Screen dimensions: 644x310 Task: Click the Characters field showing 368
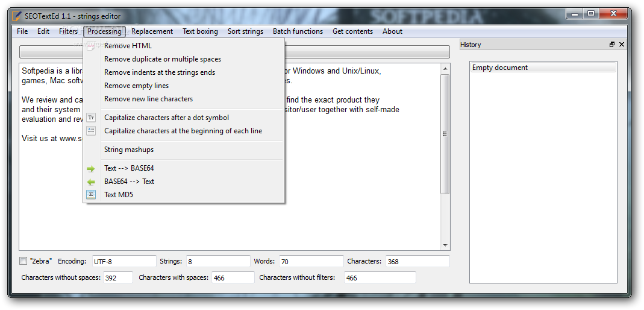(x=417, y=261)
